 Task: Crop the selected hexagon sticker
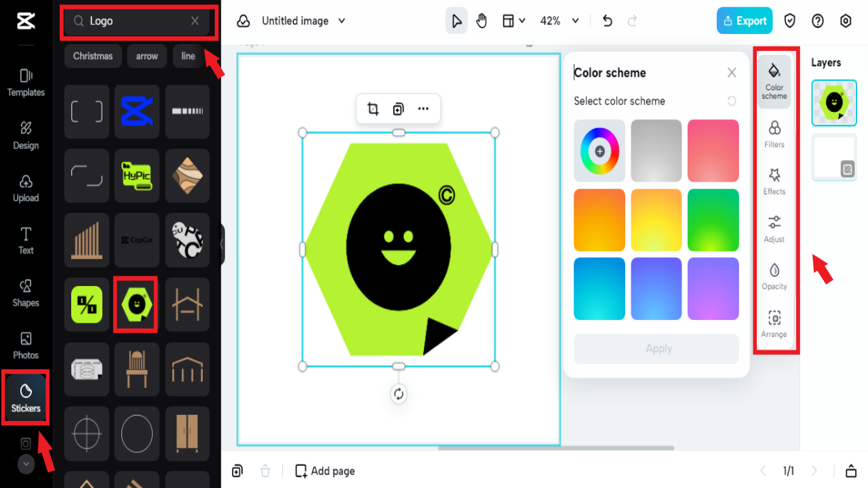click(x=372, y=108)
